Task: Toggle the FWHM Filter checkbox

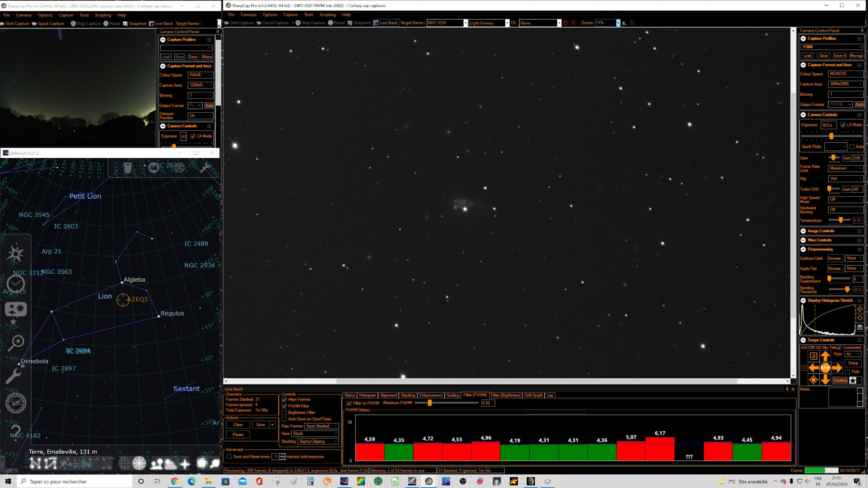Action: coord(284,406)
